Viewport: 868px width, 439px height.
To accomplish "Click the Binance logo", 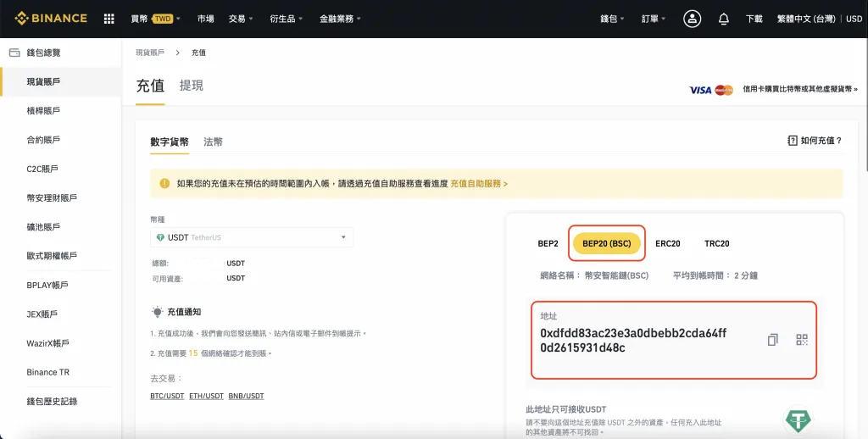I will 51,19.
